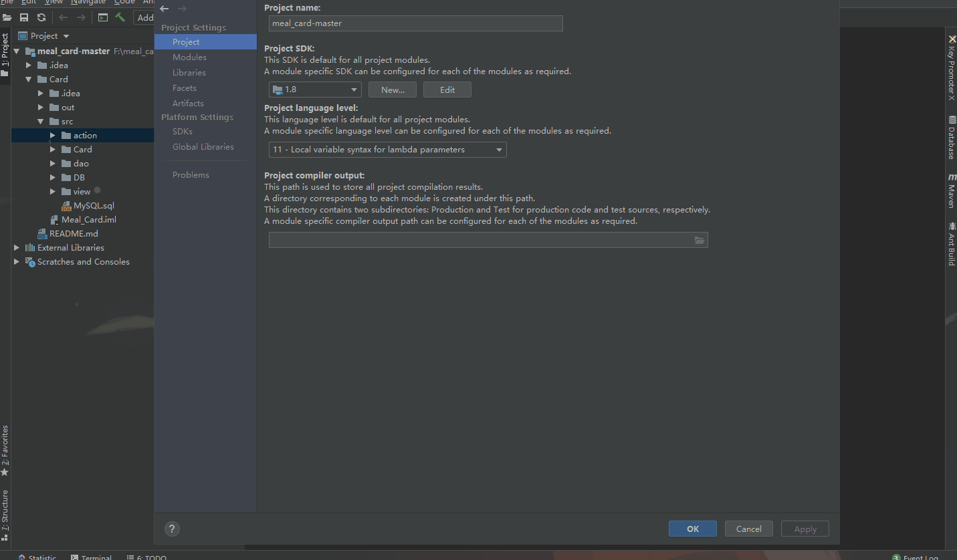Viewport: 957px width, 560px height.
Task: Click the help question mark button
Action: (x=172, y=529)
